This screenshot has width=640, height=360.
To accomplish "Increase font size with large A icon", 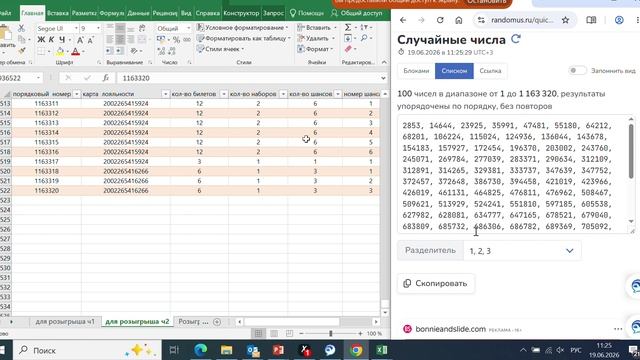I will click(x=80, y=40).
